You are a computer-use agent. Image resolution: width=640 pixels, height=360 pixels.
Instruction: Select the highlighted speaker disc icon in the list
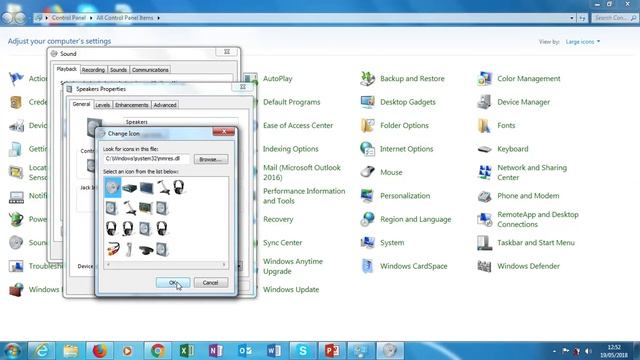point(113,188)
